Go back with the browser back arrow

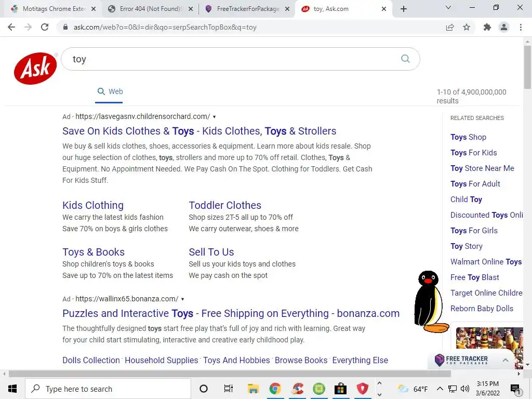(11, 27)
